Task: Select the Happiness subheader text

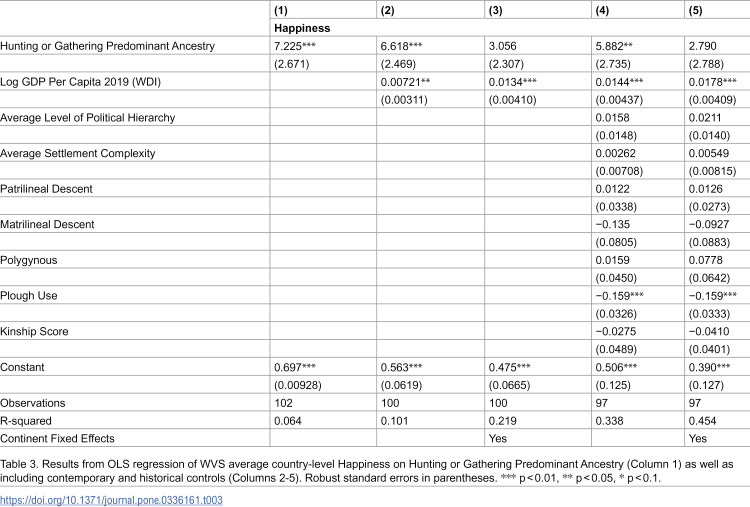Action: (x=302, y=28)
